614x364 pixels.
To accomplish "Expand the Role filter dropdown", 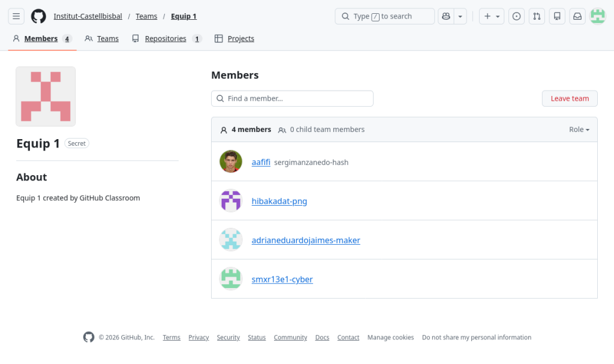I will [579, 130].
